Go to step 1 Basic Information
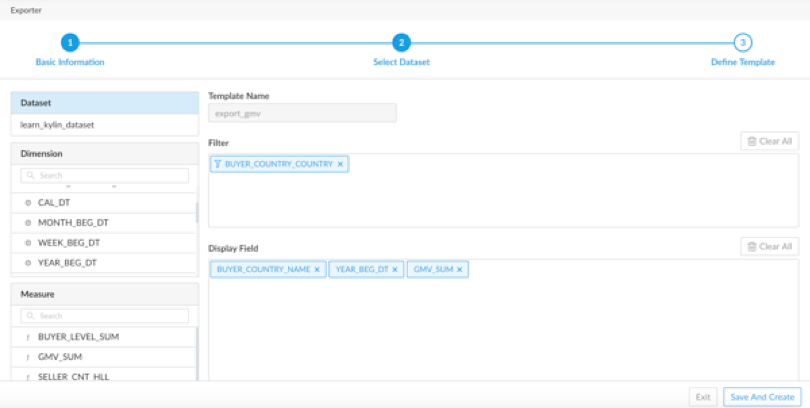This screenshot has width=810, height=408. click(x=70, y=43)
